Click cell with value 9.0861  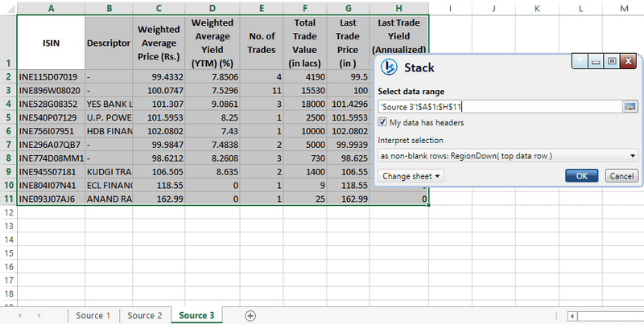213,104
